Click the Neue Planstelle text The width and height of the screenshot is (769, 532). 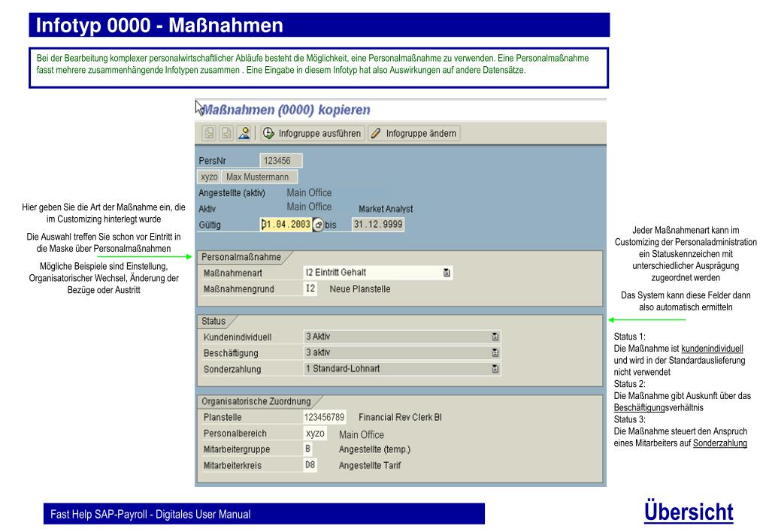pos(360,289)
